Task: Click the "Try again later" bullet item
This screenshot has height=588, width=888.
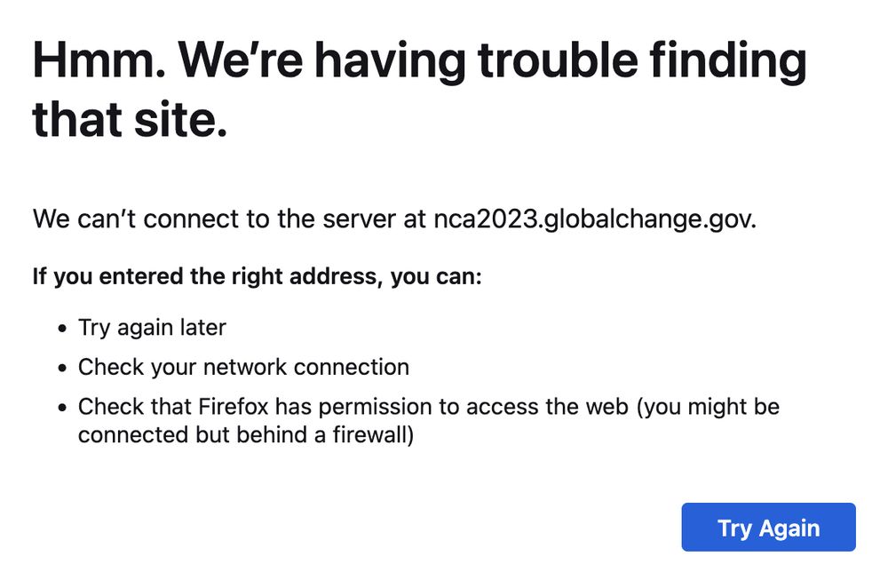Action: click(152, 328)
